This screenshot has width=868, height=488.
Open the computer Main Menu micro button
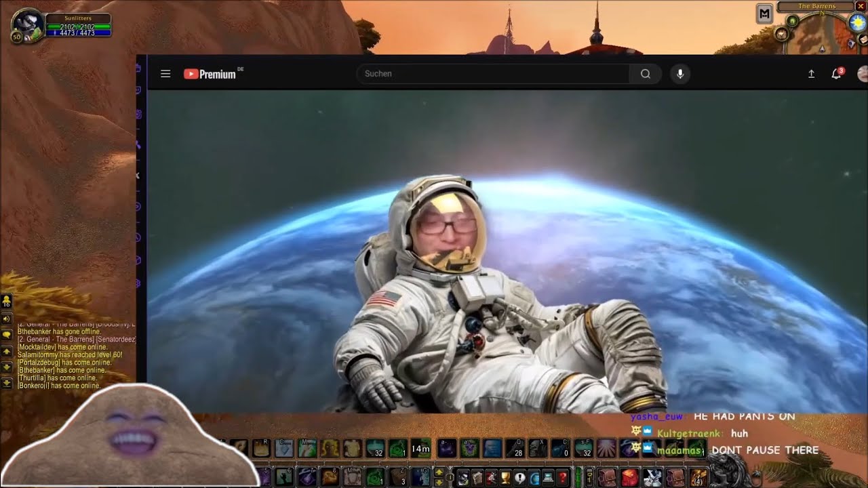549,478
